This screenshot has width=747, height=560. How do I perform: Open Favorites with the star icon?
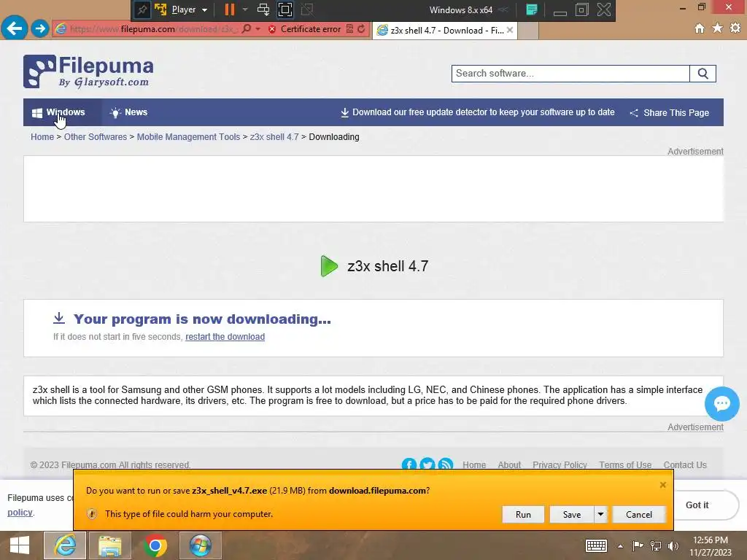coord(717,28)
